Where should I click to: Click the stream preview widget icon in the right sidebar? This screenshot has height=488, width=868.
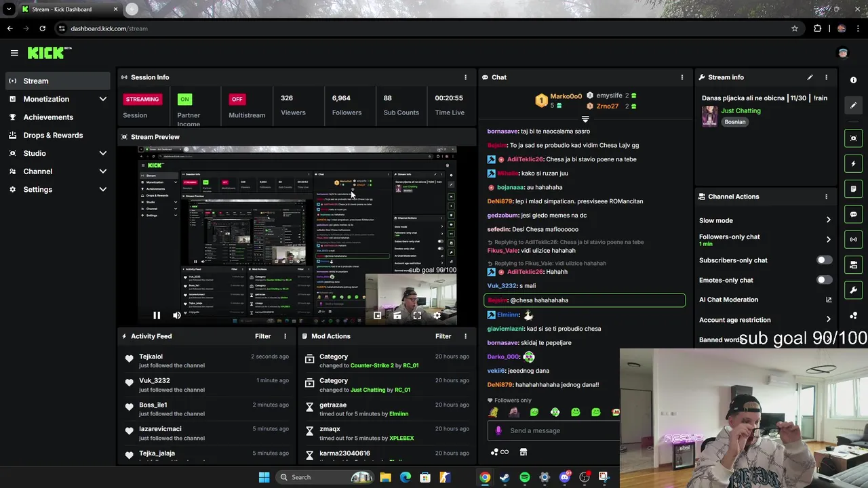853,138
